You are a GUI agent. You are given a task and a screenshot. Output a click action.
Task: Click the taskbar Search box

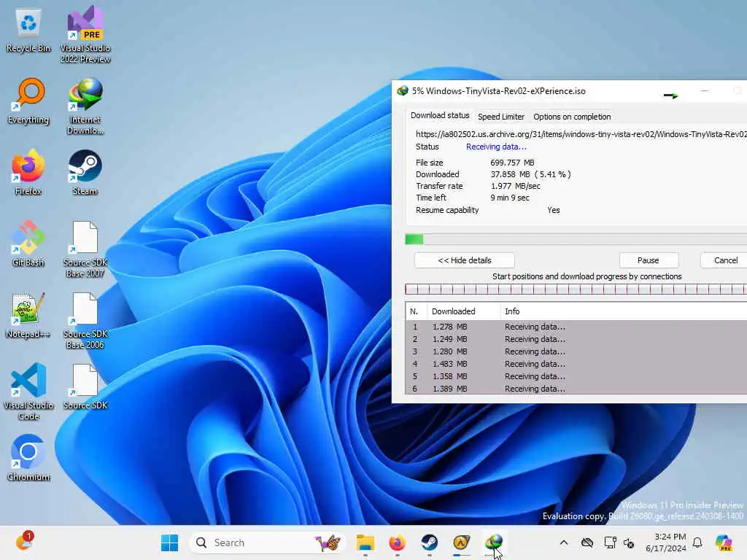tap(267, 542)
